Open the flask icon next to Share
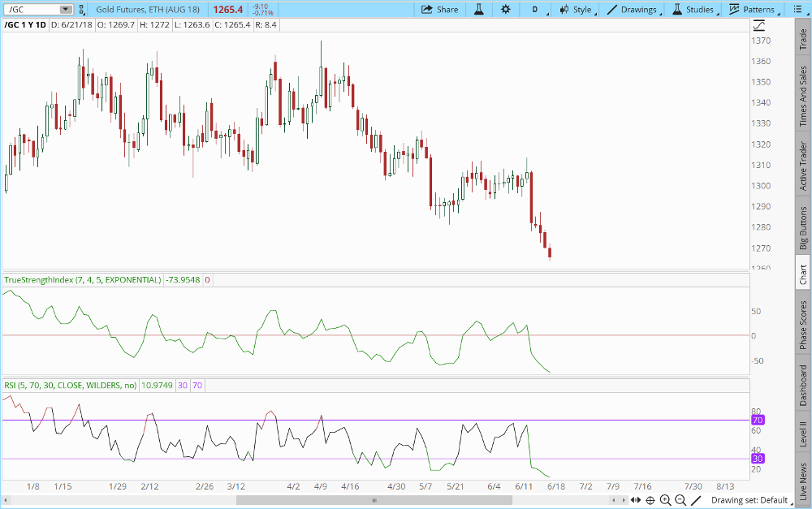 click(x=479, y=10)
